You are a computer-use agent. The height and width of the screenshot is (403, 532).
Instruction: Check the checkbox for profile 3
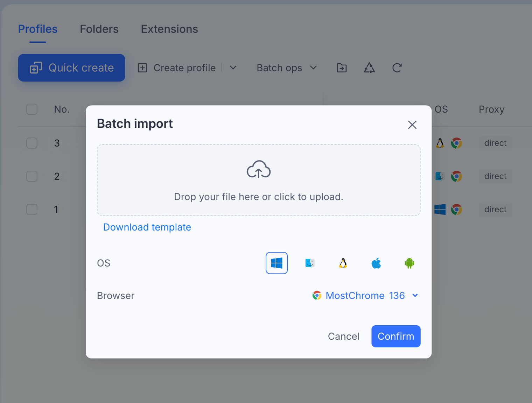pyautogui.click(x=32, y=143)
